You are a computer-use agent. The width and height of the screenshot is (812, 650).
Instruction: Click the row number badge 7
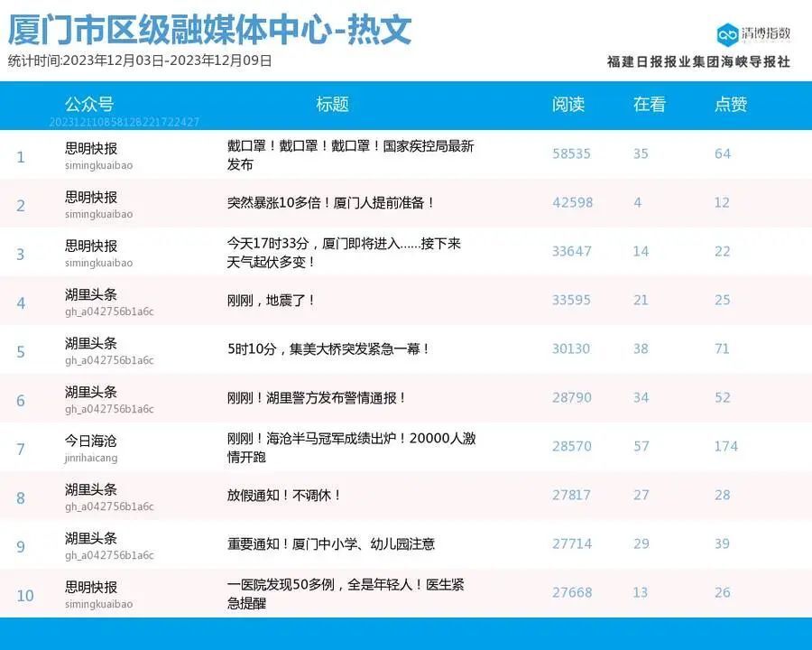21,446
